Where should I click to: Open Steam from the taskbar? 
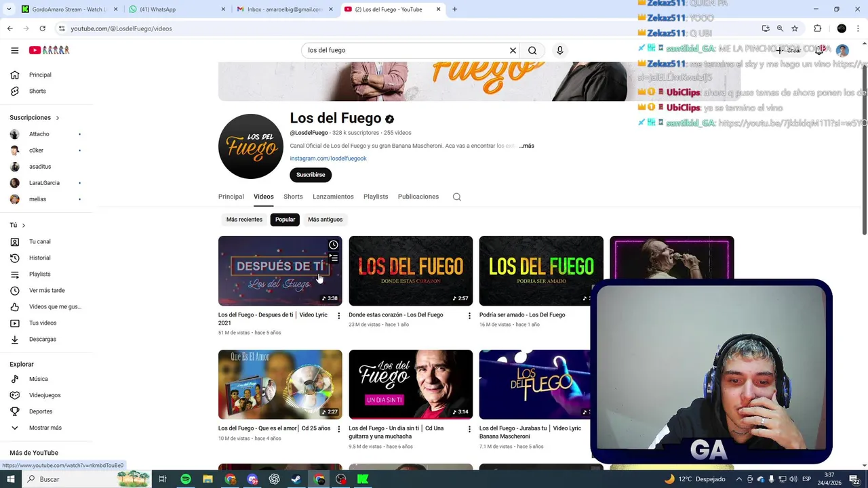point(296,479)
